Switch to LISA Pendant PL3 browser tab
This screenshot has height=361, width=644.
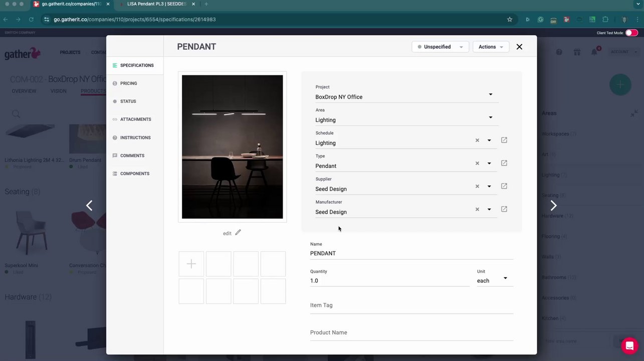157,4
